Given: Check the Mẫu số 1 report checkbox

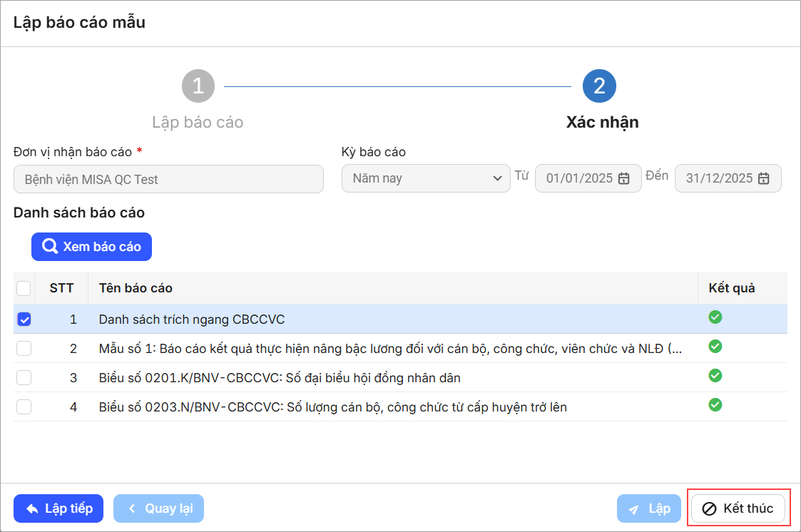Looking at the screenshot, I should pyautogui.click(x=24, y=348).
